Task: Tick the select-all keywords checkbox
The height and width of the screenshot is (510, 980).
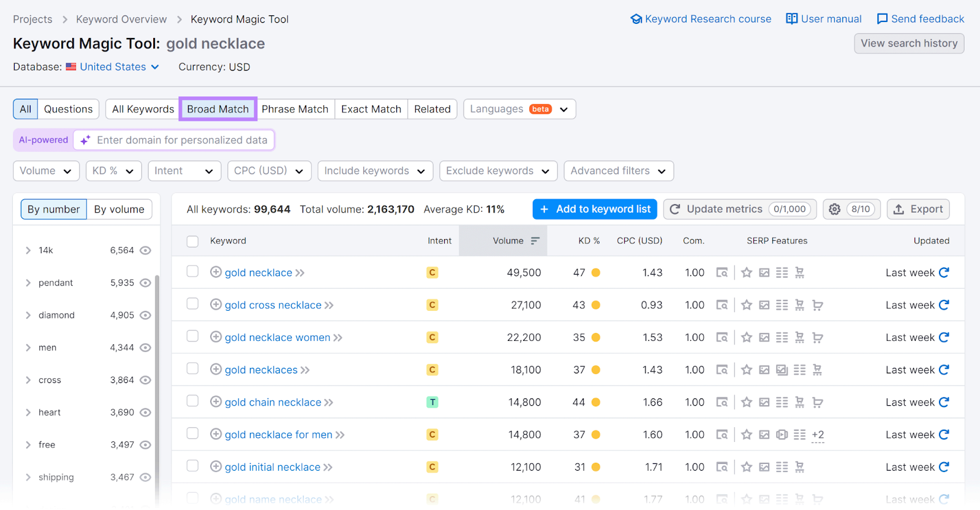Action: (x=192, y=242)
